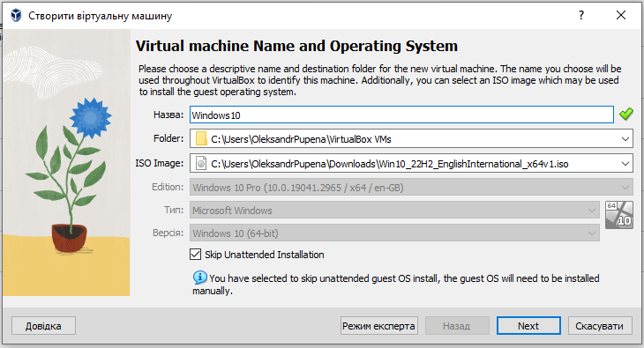Click the blue information icon
644x348 pixels.
[199, 278]
